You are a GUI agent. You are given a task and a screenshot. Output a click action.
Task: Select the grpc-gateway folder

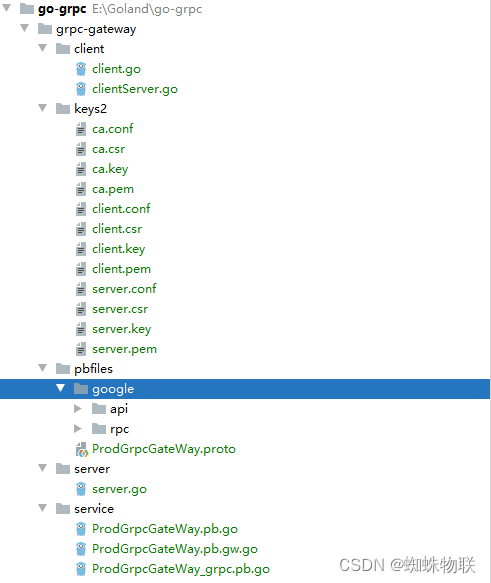point(96,29)
